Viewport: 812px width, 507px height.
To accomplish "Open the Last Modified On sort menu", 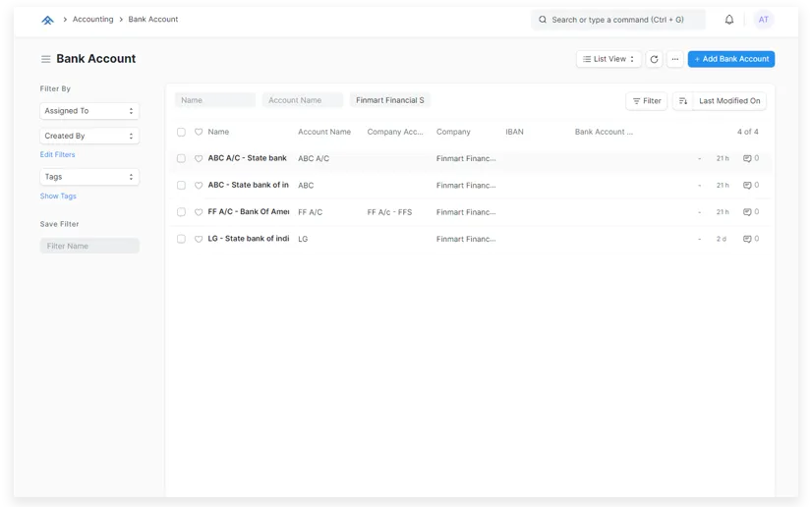I will [728, 101].
